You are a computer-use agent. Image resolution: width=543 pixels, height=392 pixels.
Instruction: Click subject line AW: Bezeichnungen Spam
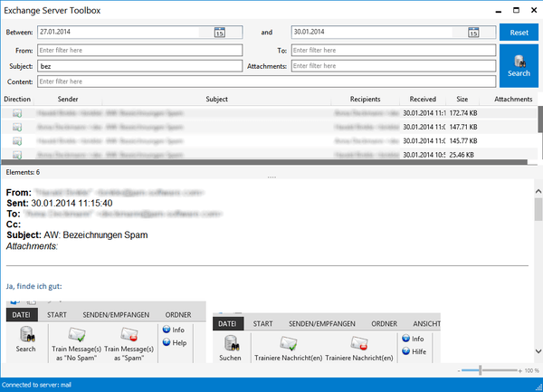(96, 235)
